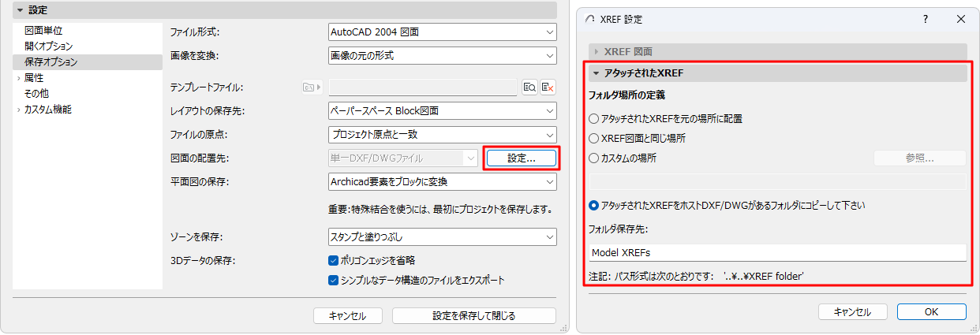Click キャンセル in the XREF dialog
The width and height of the screenshot is (980, 335).
853,311
